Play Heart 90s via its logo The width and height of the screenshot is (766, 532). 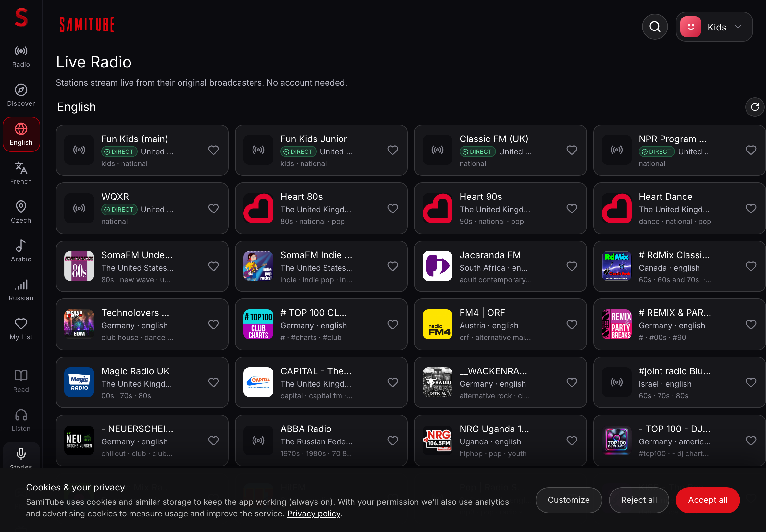[437, 208]
